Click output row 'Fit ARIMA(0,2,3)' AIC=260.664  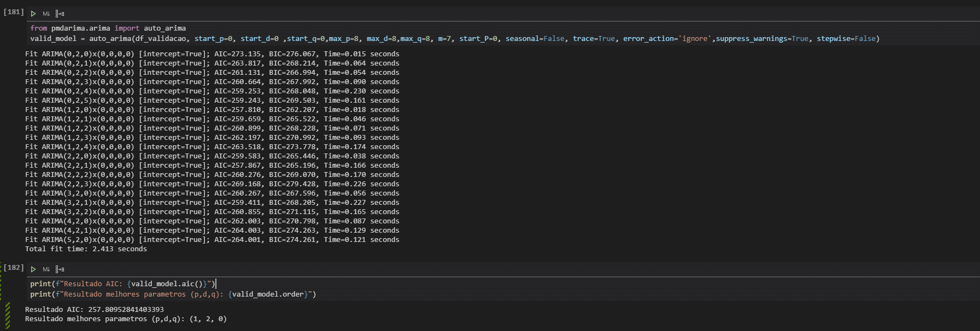212,81
